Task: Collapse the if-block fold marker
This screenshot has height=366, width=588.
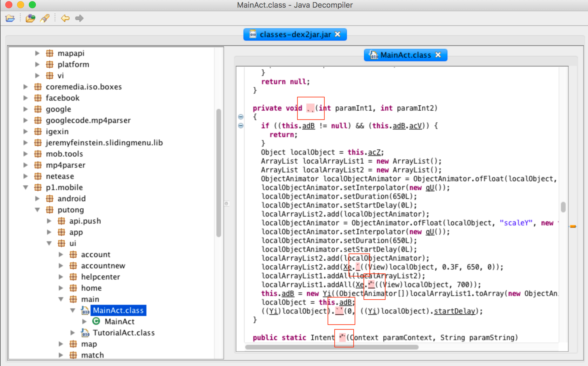Action: (x=241, y=126)
